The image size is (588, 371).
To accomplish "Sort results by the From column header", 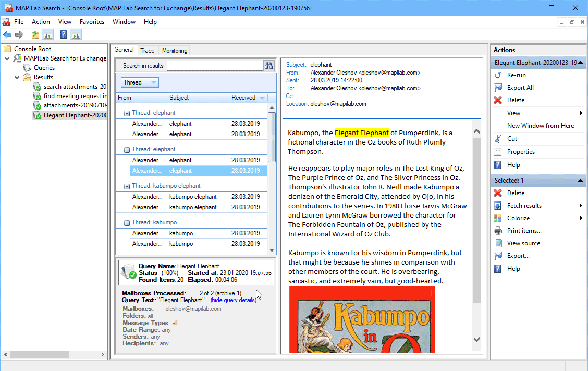I will click(141, 98).
